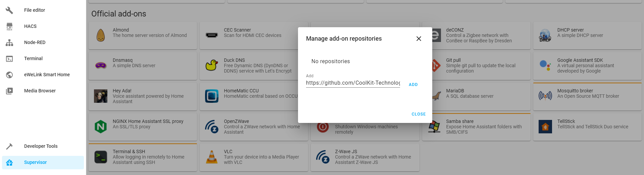Click the Node-RED sidebar icon
This screenshot has height=175, width=644.
(9, 42)
